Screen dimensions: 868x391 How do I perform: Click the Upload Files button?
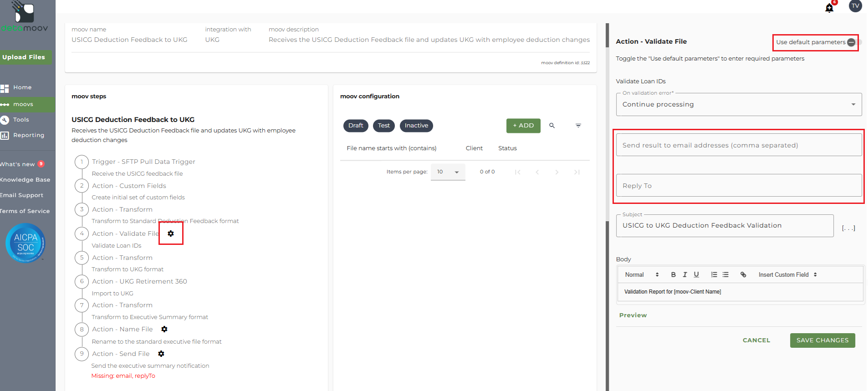pyautogui.click(x=25, y=57)
